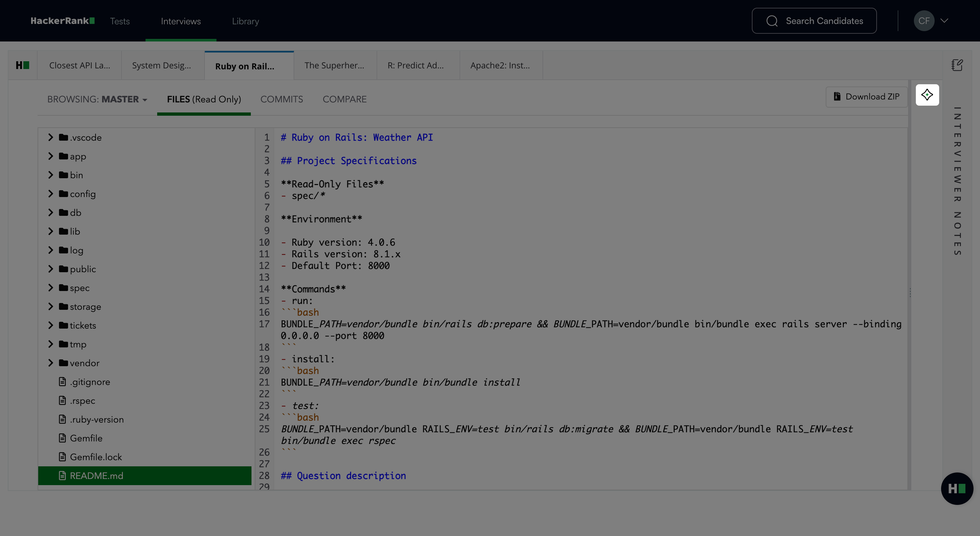This screenshot has height=536, width=980.
Task: Expand the app folder chevron
Action: click(51, 156)
